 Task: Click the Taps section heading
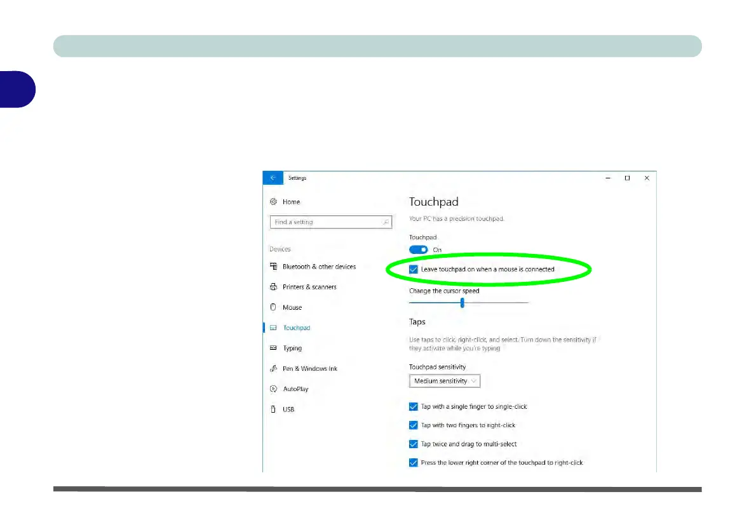(417, 321)
